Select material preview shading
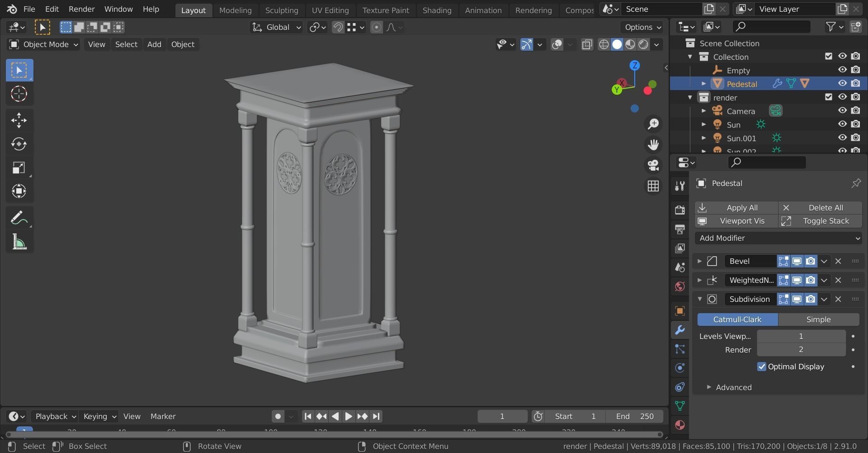868x453 pixels. pos(630,44)
